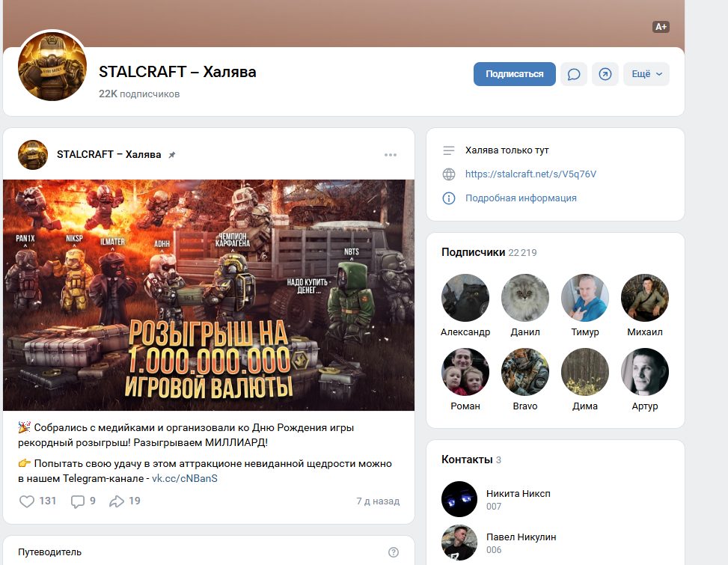Click the name Михаил under avatar

click(645, 332)
